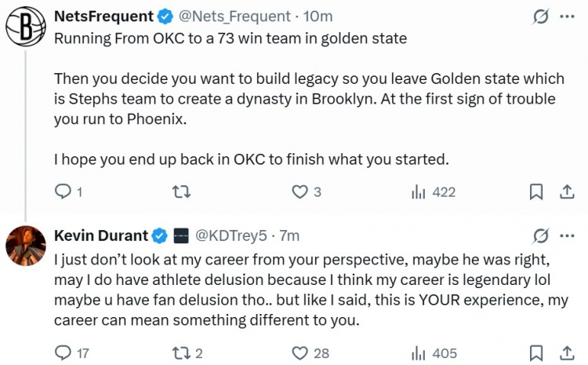Viewport: 588px width, 365px height.
Task: Open more options for NetsFrequent tweet
Action: click(x=566, y=16)
